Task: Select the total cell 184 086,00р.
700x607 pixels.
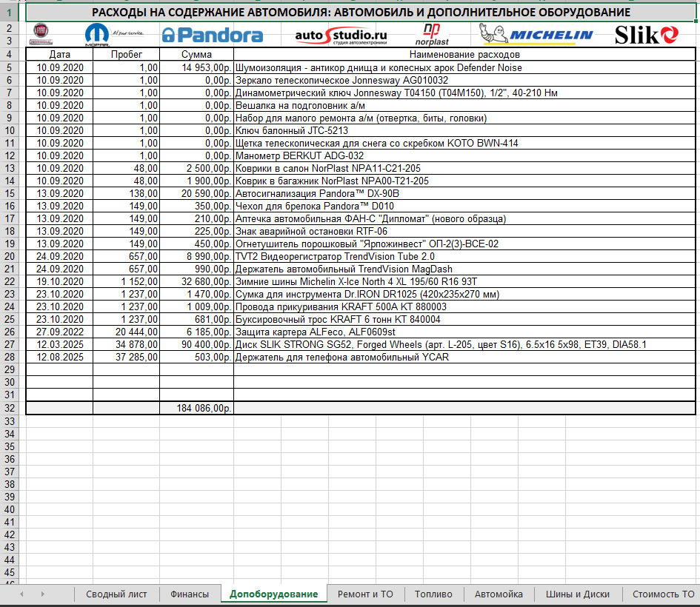Action: (x=196, y=408)
